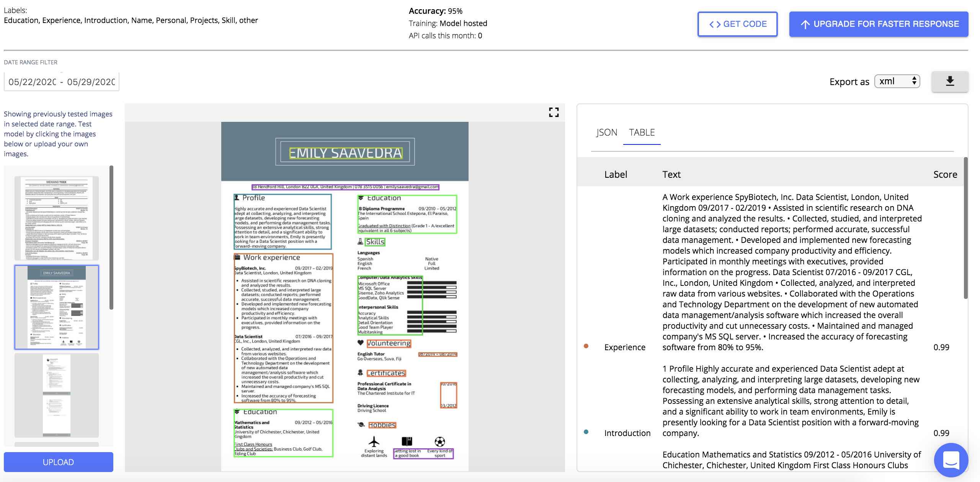Click the soccer ball hobby icon
The height and width of the screenshot is (482, 980).
440,441
